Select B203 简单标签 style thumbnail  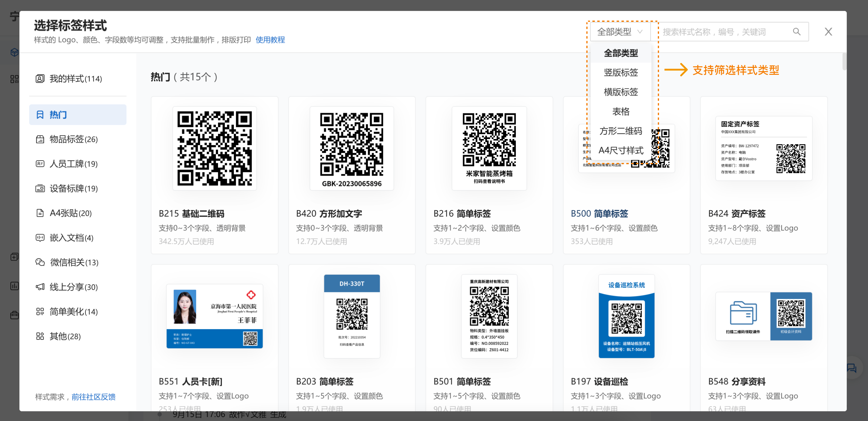[x=352, y=316]
